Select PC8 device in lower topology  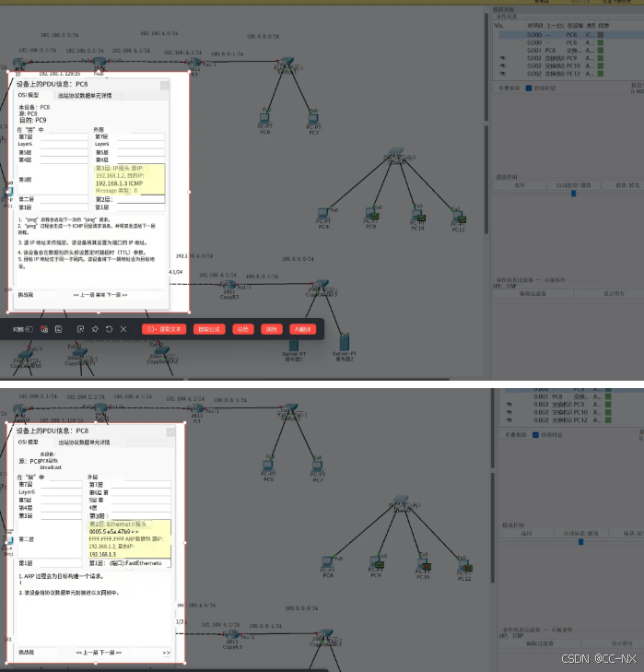327,561
